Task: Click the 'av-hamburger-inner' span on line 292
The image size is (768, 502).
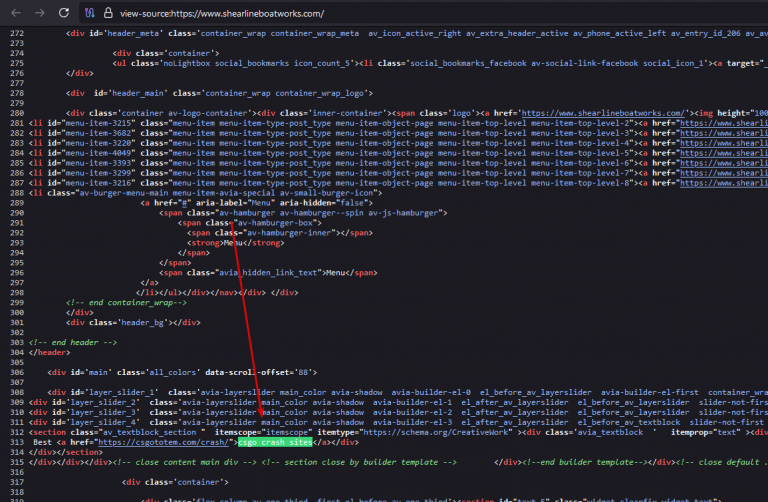Action: click(x=280, y=233)
